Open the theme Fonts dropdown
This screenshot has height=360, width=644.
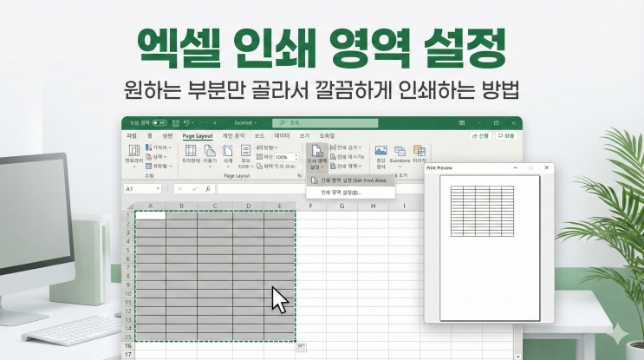point(157,156)
